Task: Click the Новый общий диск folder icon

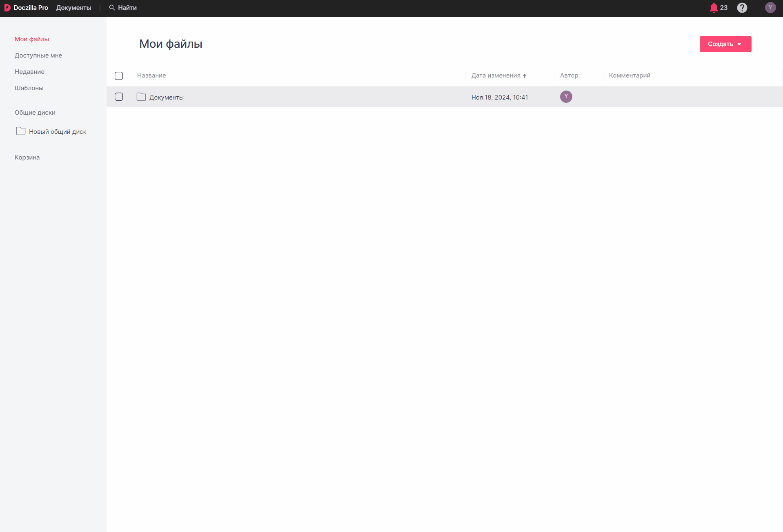Action: pos(21,131)
